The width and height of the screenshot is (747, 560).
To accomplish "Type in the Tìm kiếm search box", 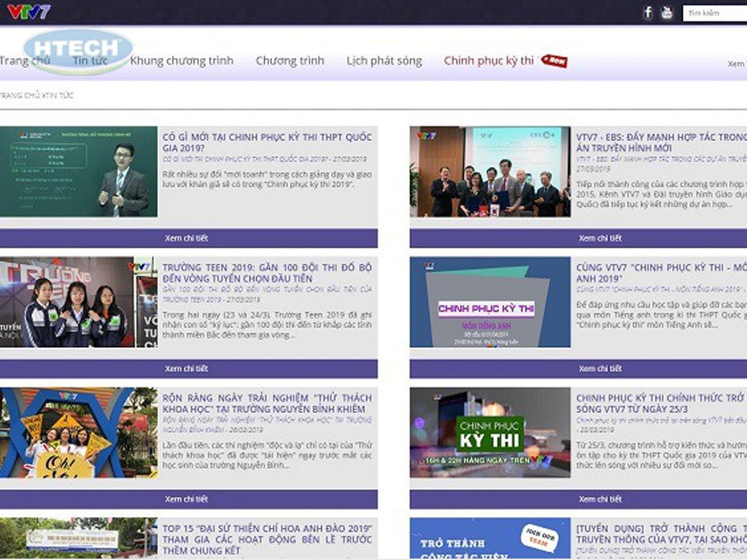I will (715, 13).
